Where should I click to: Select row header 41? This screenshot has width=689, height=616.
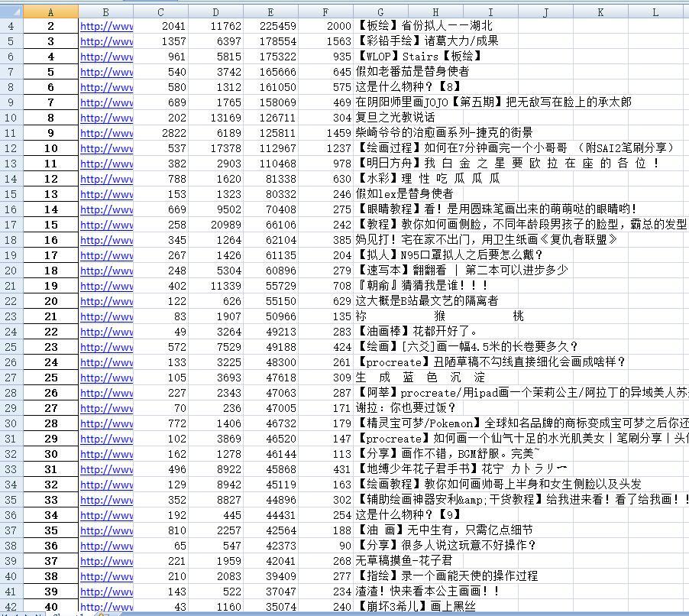pos(11,592)
